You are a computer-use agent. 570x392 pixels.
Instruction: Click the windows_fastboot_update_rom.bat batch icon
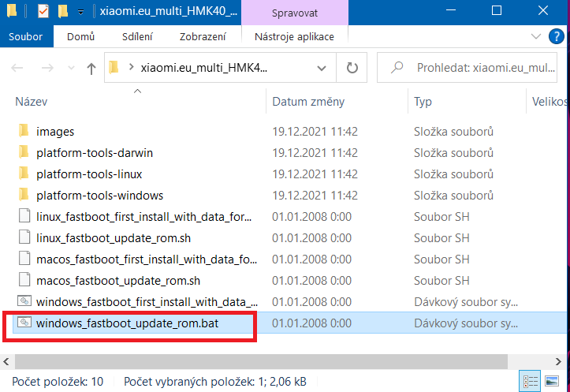point(24,322)
